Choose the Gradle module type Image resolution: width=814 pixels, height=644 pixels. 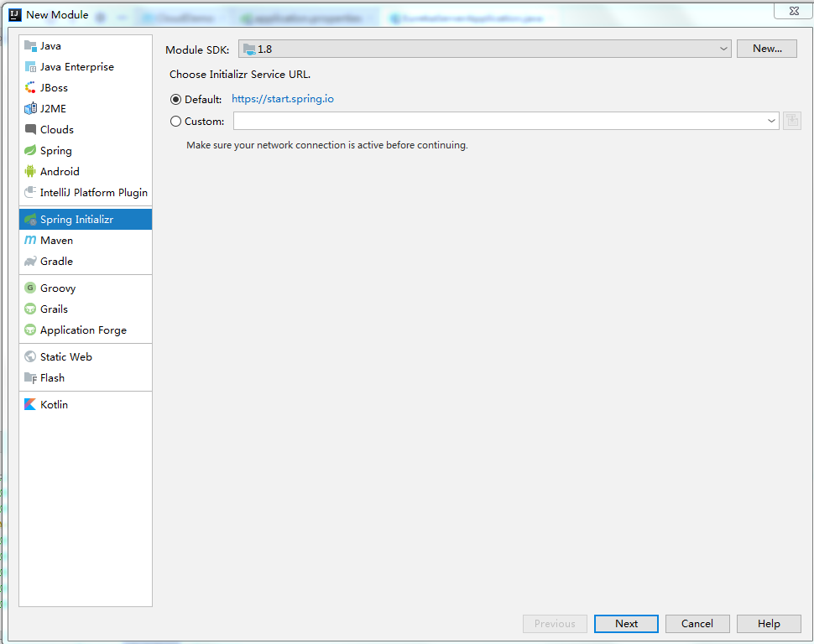(x=86, y=261)
